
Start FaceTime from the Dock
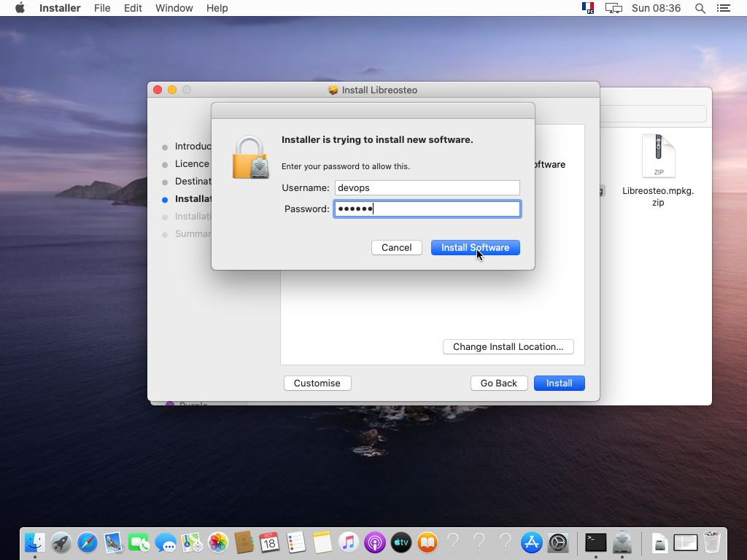[139, 542]
